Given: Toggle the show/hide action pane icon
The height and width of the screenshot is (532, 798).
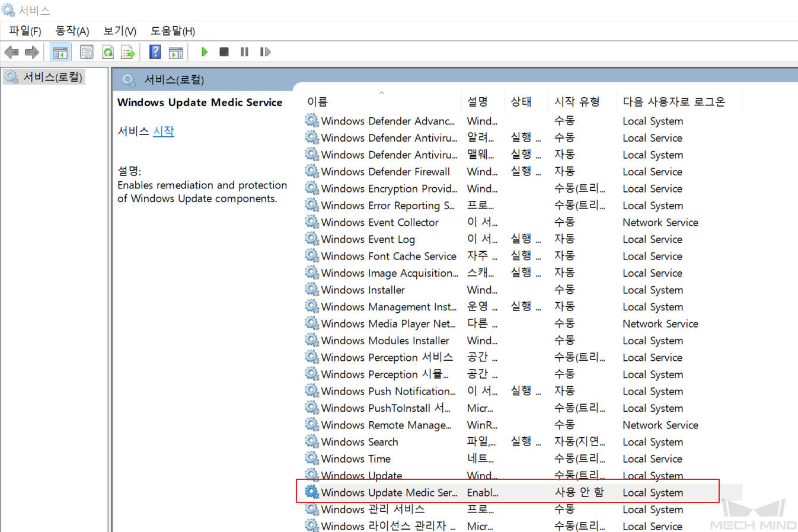Looking at the screenshot, I should (x=176, y=52).
